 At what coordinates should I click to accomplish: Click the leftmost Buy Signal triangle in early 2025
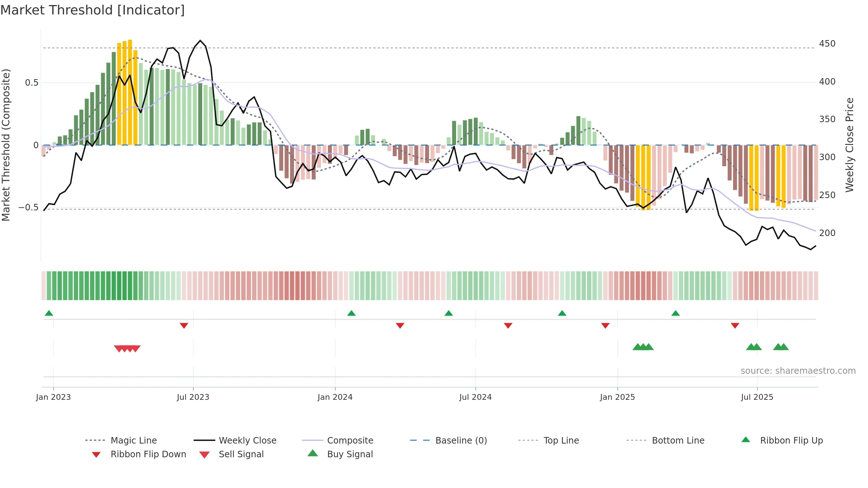click(638, 347)
